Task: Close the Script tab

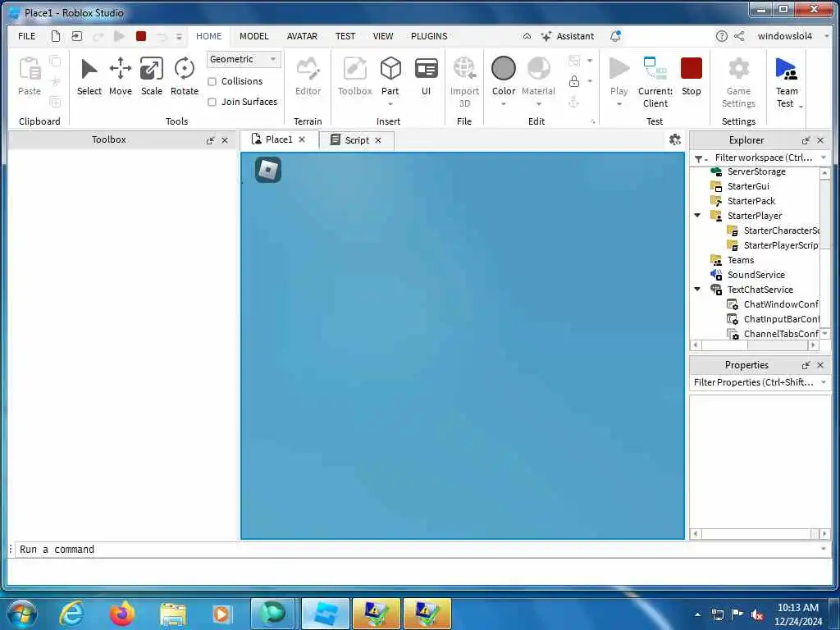Action: (378, 140)
